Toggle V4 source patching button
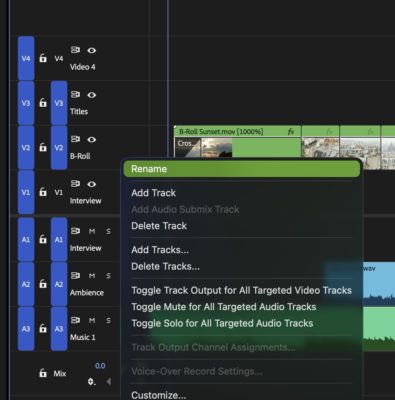The height and width of the screenshot is (400, 395). click(26, 58)
